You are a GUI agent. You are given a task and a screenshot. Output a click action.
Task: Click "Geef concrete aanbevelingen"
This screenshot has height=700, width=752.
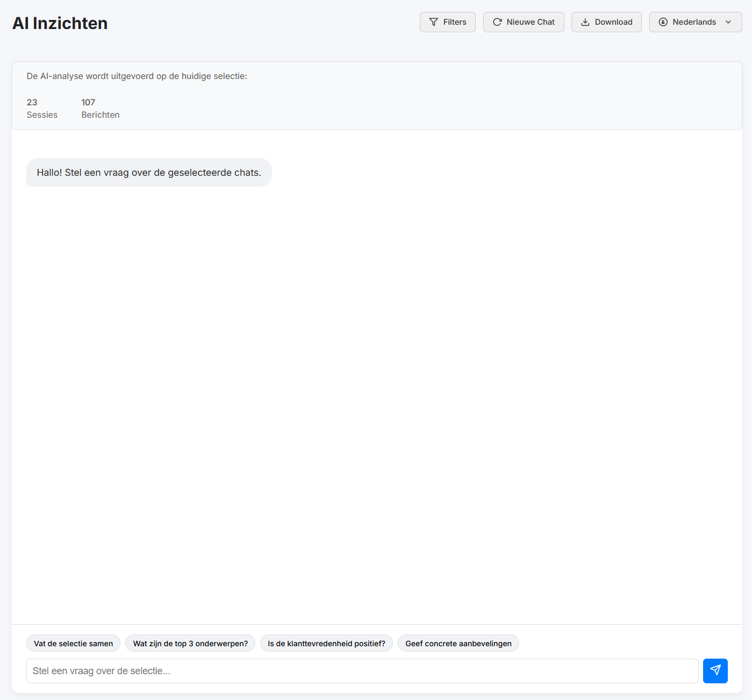pyautogui.click(x=458, y=643)
